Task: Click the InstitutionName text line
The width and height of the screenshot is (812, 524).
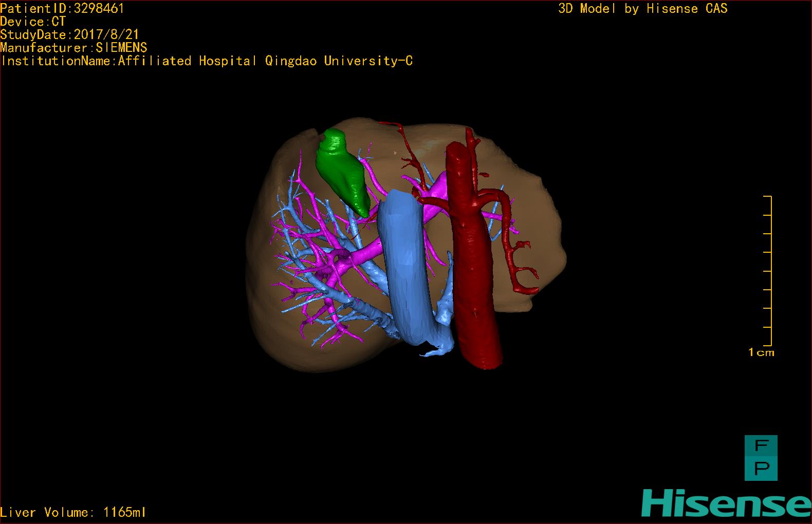Action: tap(206, 61)
